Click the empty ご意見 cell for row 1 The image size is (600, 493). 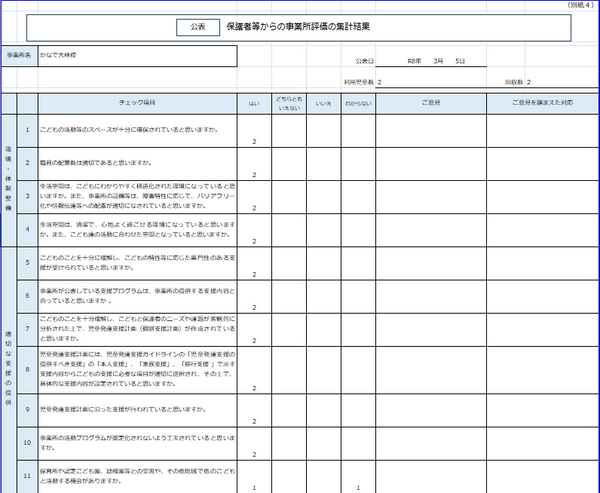(x=431, y=131)
